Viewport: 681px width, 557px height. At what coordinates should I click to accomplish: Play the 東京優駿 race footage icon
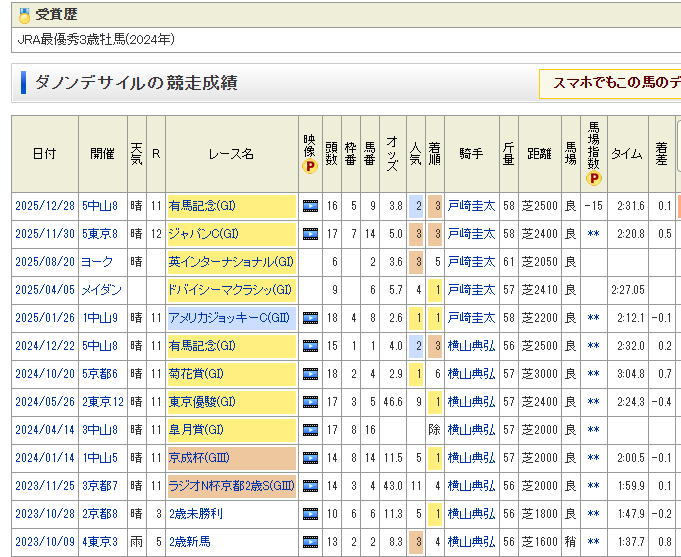coord(310,402)
